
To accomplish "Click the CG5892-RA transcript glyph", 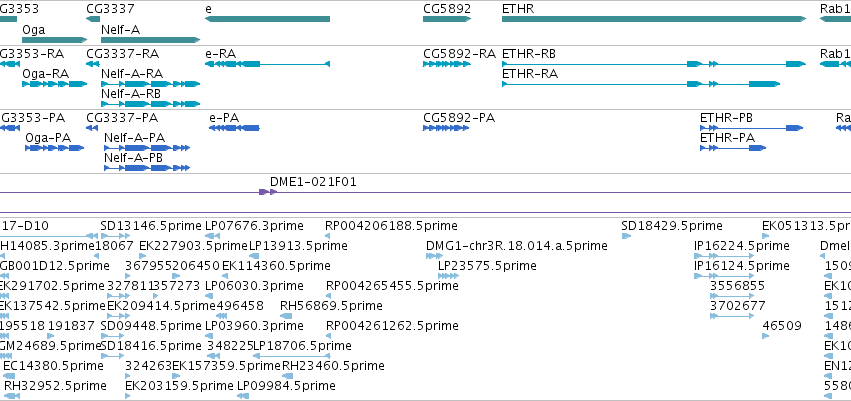I will 446,64.
